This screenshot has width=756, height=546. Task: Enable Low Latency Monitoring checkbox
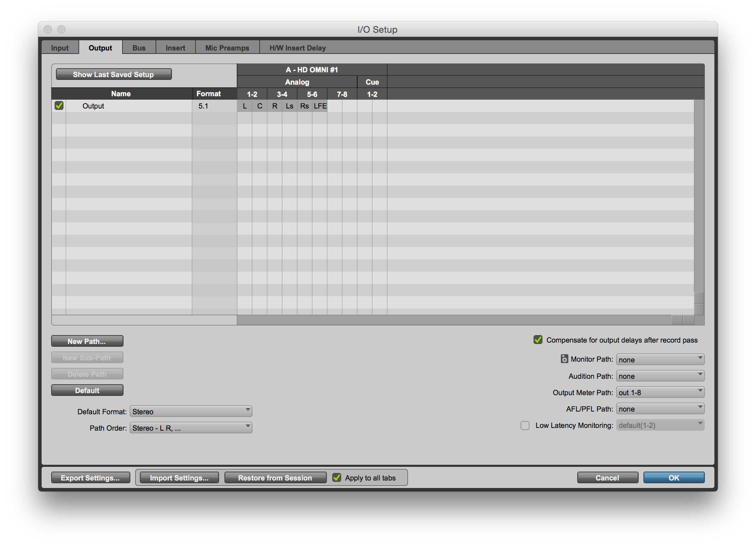click(525, 426)
